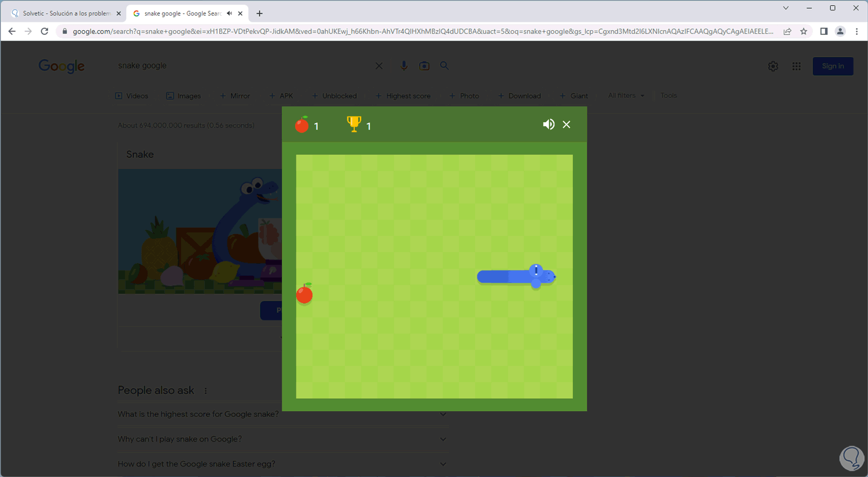Open the Chrome profile menu
Viewport: 868px width, 477px height.
[840, 31]
